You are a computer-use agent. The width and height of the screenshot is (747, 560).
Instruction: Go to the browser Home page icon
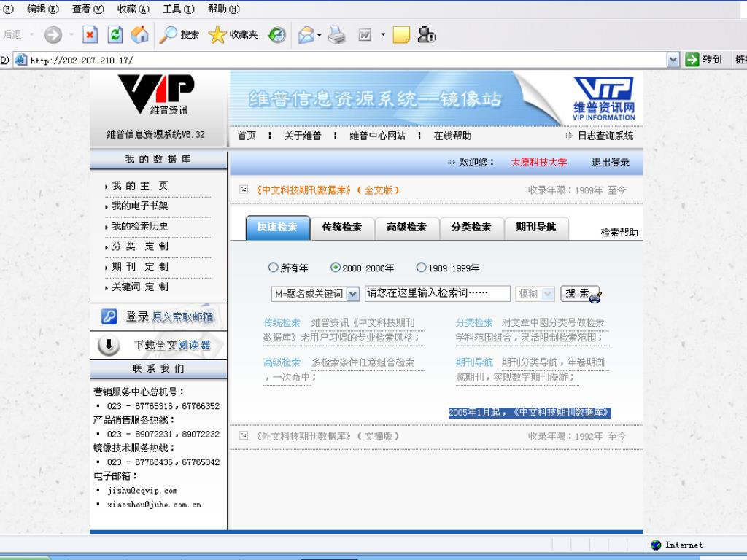click(x=139, y=35)
